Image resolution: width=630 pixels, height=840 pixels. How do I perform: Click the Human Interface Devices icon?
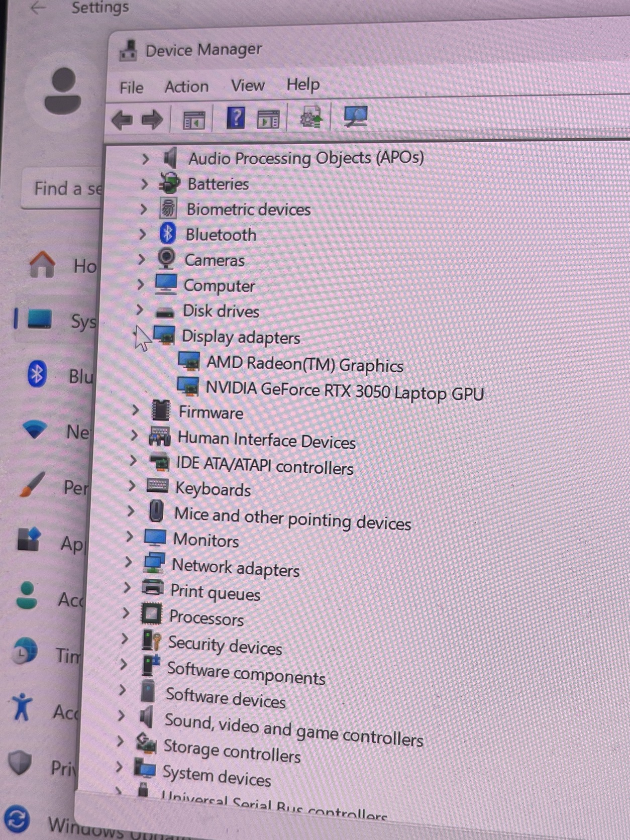pyautogui.click(x=160, y=436)
